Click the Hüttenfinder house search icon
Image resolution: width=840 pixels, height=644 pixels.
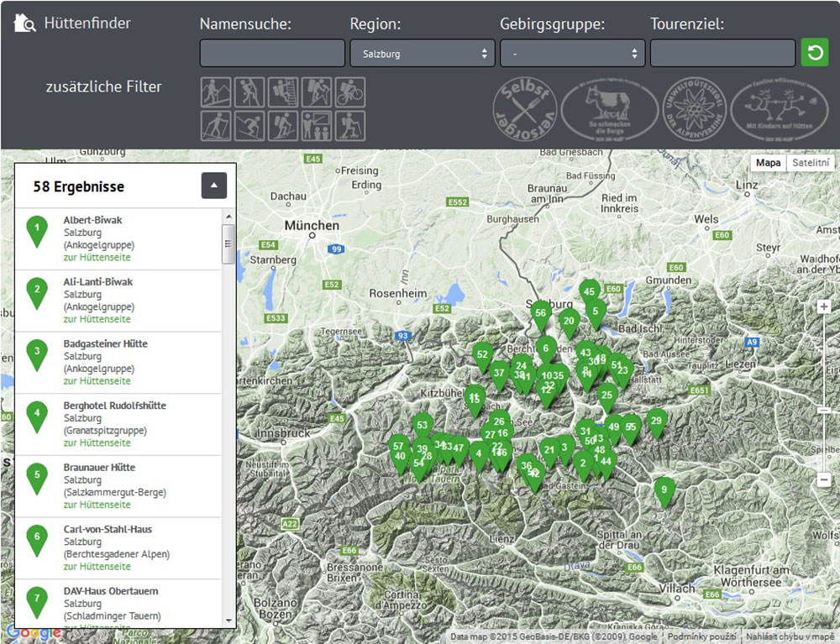click(x=24, y=24)
